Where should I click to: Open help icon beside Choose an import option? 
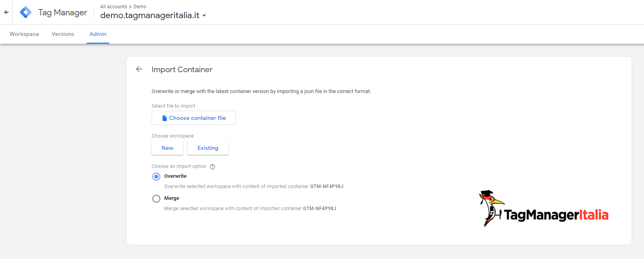[x=212, y=167]
